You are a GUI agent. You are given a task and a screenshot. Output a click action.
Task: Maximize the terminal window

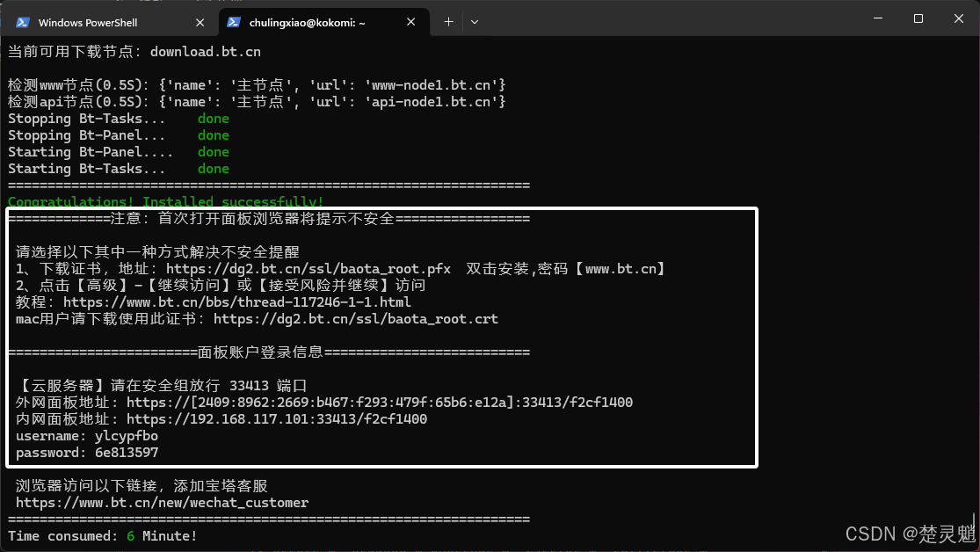(918, 18)
